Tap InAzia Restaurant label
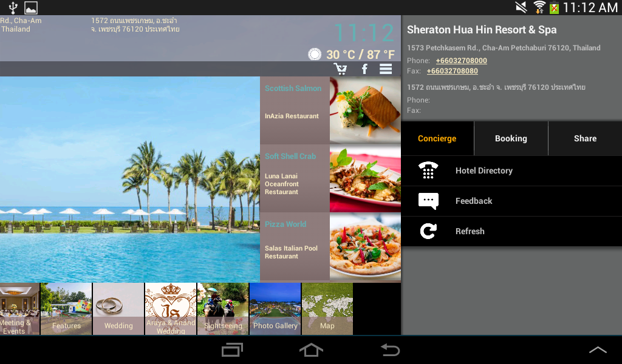 292,116
